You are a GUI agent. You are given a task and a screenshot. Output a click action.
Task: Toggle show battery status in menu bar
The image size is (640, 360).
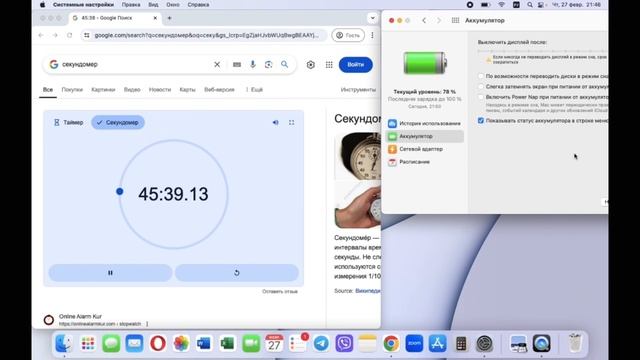point(481,121)
